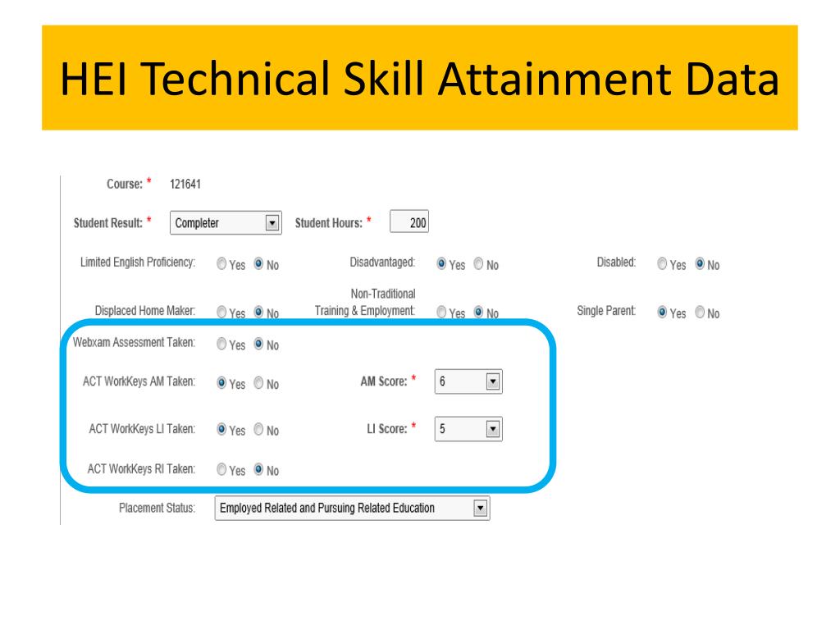
Task: Click the LI Score label
Action: point(387,428)
